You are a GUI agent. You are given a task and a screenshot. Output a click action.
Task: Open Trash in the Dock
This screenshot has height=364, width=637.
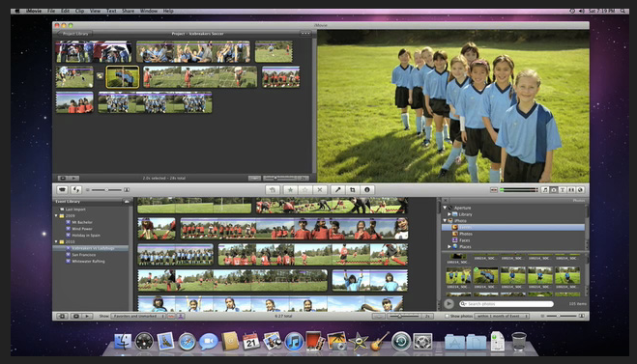click(x=519, y=341)
